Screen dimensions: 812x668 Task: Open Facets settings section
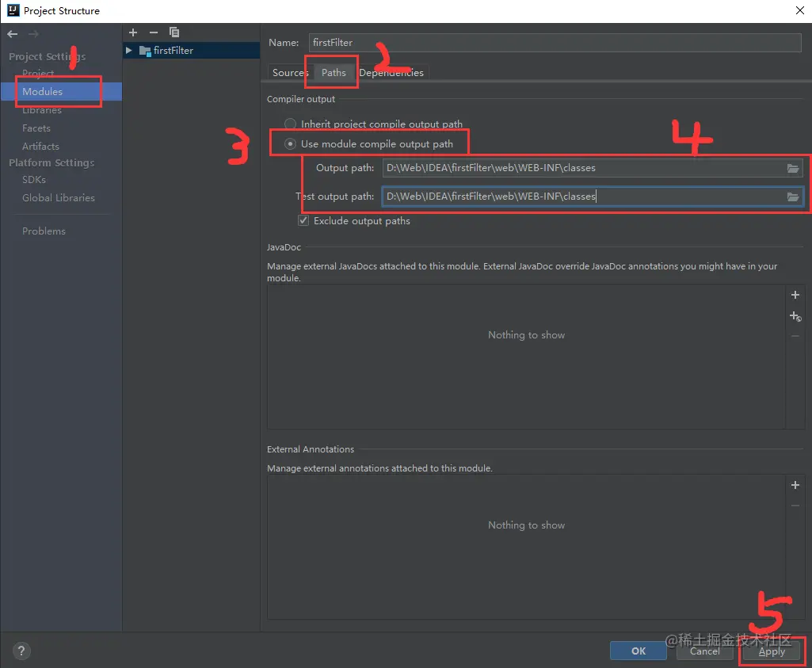tap(36, 128)
